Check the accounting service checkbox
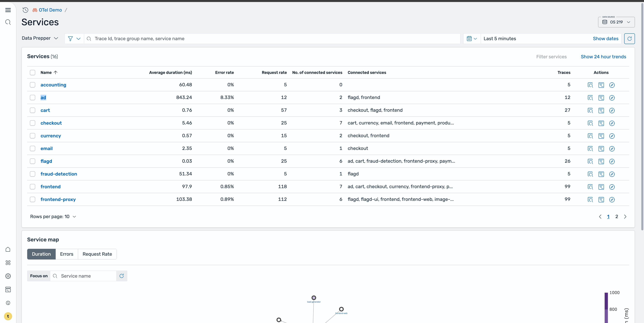644x323 pixels. [x=33, y=85]
